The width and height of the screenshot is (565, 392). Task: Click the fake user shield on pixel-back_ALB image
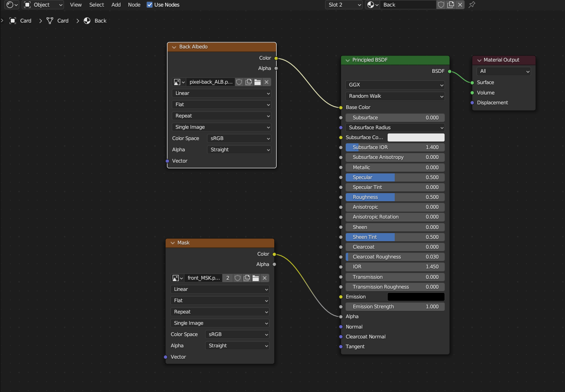239,82
